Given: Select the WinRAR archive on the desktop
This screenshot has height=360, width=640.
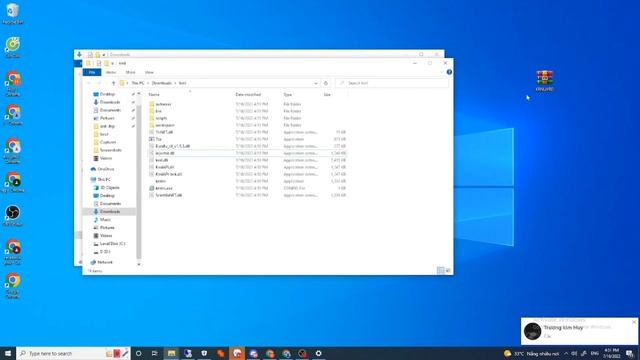Looking at the screenshot, I should [544, 80].
